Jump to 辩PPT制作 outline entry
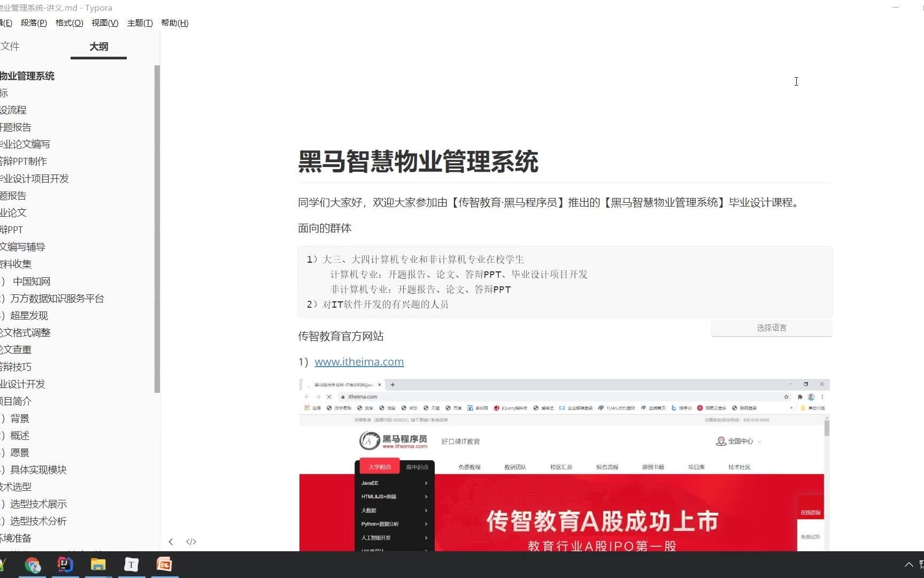This screenshot has width=924, height=578. pyautogui.click(x=23, y=162)
